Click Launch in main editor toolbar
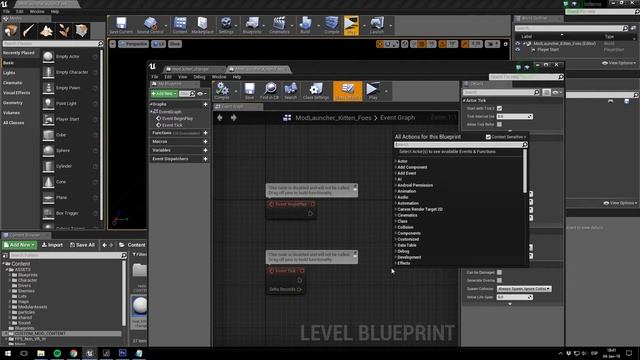The width and height of the screenshot is (640, 360). point(377,25)
